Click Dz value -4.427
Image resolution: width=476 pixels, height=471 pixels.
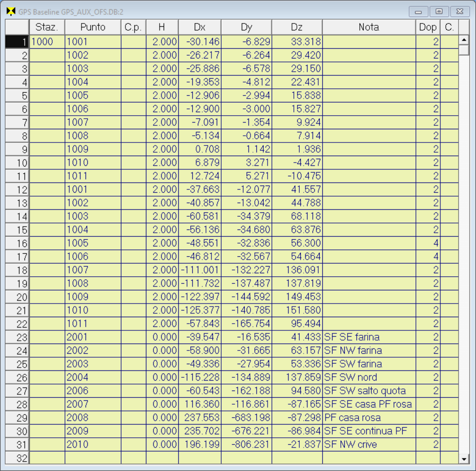tap(297, 163)
